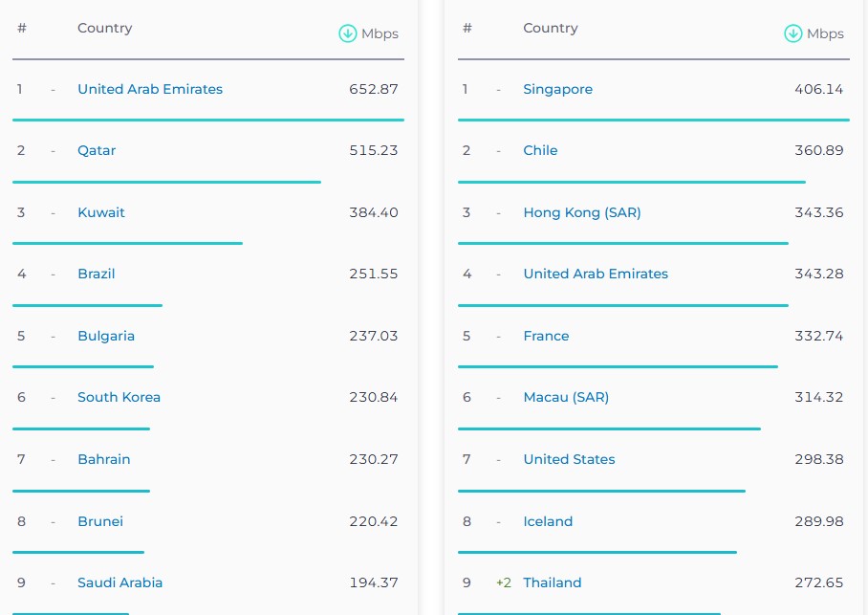The width and height of the screenshot is (868, 615).
Task: Open Brazil's country page link
Action: click(97, 274)
